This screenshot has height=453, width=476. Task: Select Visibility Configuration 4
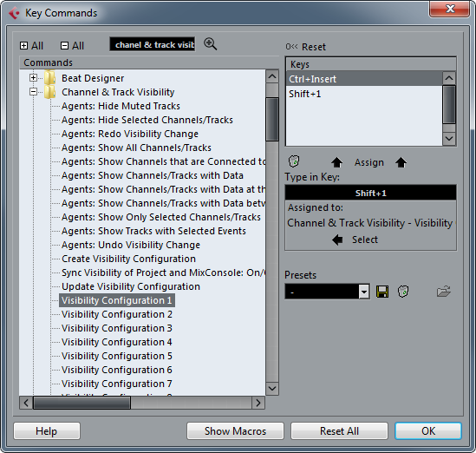click(x=117, y=342)
